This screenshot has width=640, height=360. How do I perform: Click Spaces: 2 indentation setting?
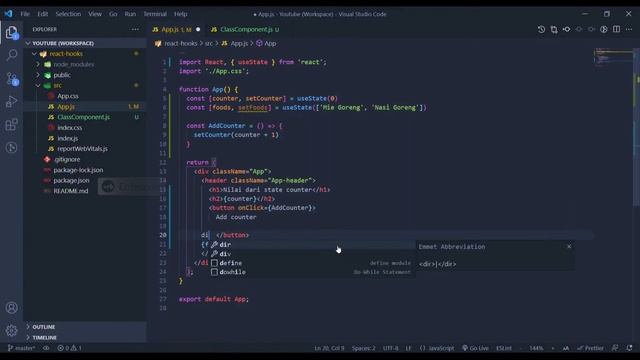point(363,348)
